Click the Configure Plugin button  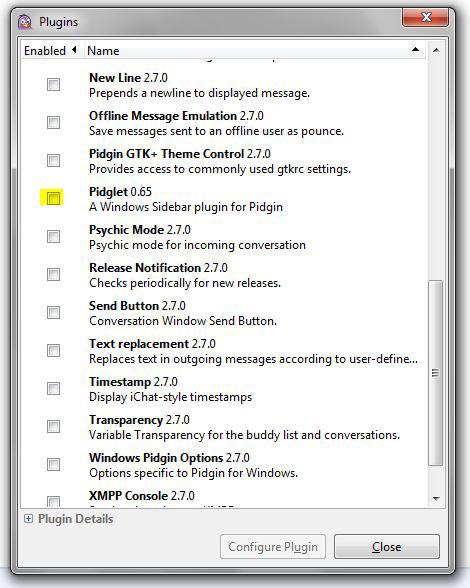(273, 547)
